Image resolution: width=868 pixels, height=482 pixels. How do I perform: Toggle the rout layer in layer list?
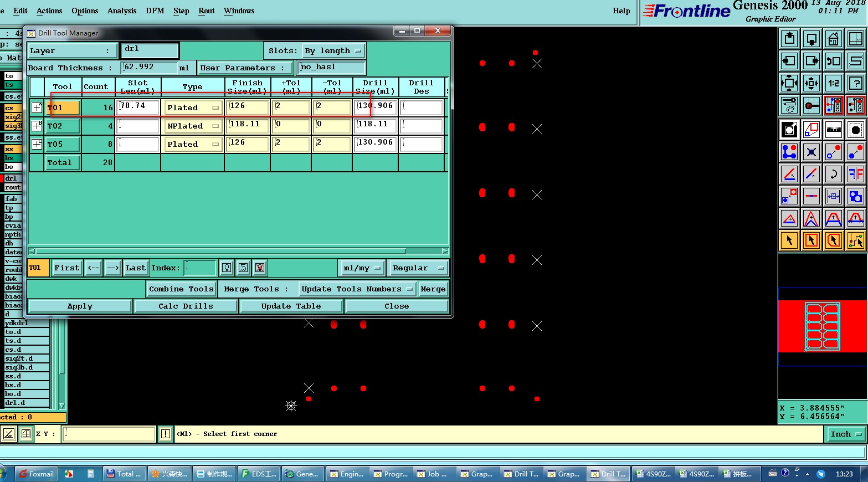tap(12, 187)
